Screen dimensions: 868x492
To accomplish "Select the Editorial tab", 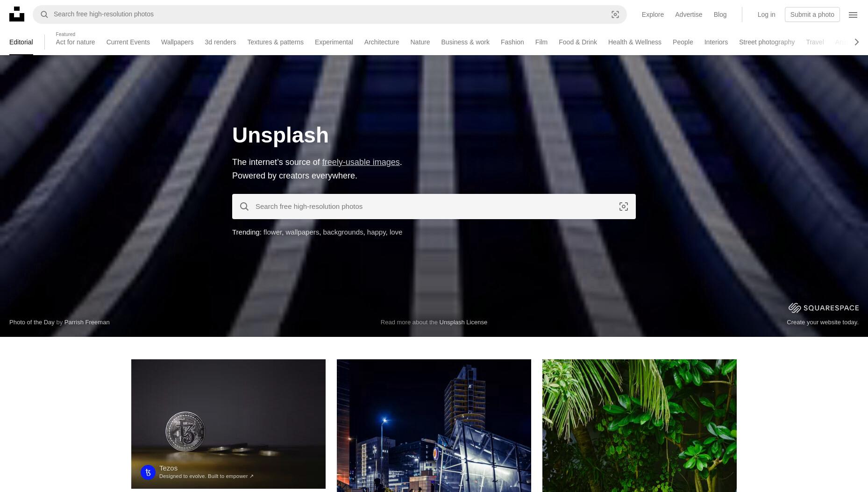I will (21, 42).
